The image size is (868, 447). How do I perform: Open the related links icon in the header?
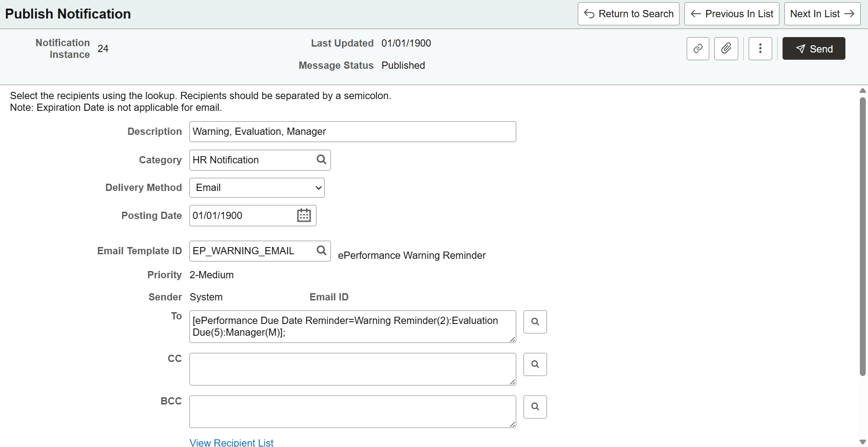coord(698,48)
